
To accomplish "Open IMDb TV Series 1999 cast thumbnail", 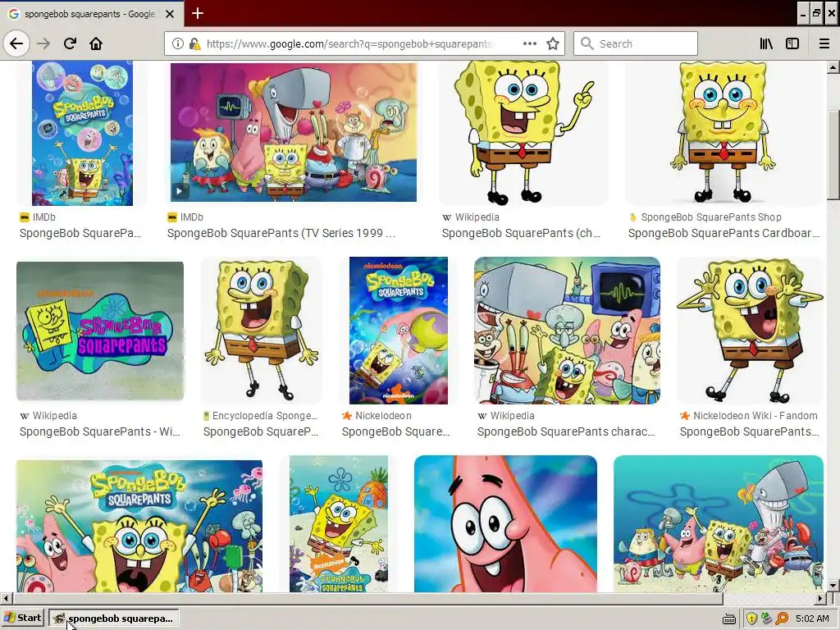I will coord(294,132).
